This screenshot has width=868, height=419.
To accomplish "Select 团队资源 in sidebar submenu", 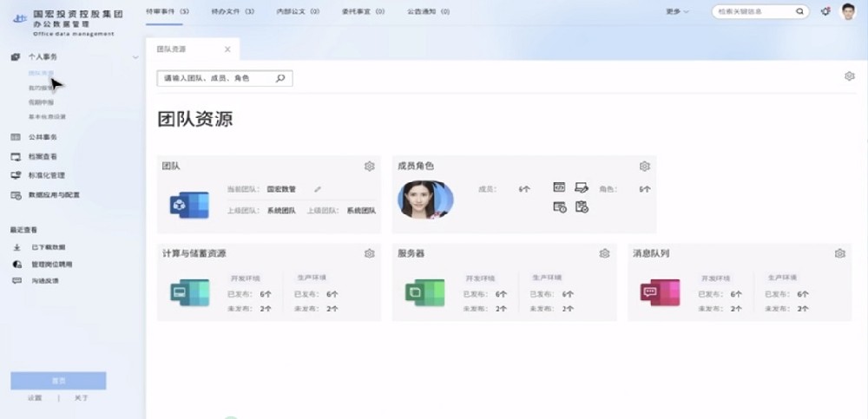I will pyautogui.click(x=41, y=73).
